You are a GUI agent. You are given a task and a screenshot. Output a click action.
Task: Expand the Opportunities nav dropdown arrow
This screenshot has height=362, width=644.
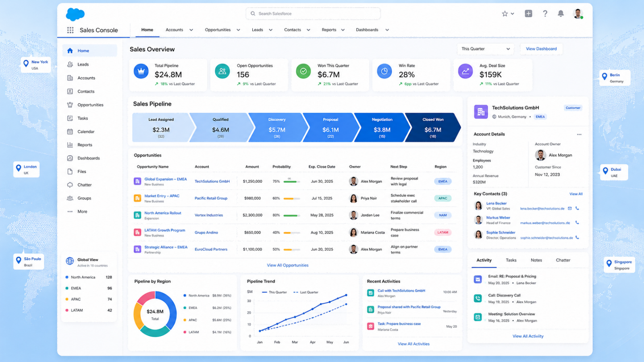coord(238,30)
